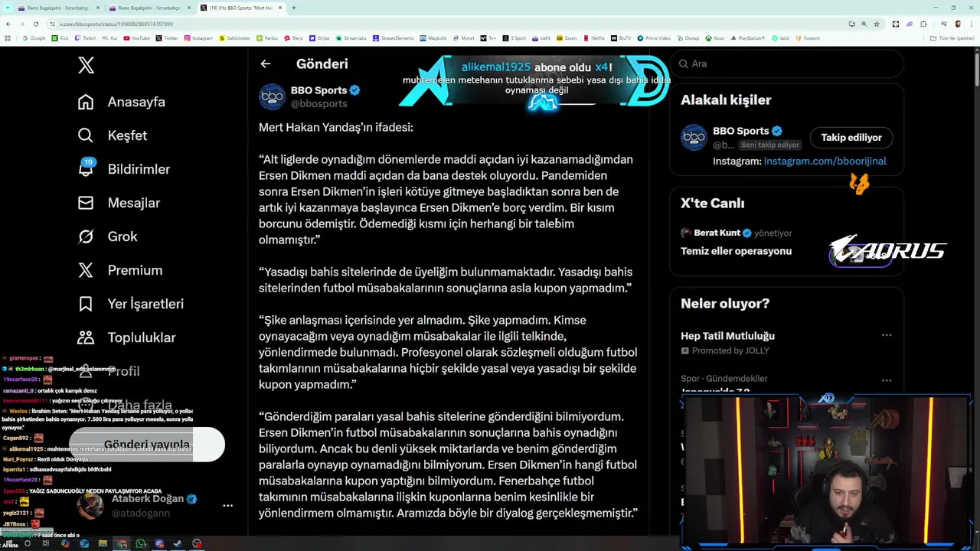
Task: Open Anasayfa home page
Action: click(122, 102)
